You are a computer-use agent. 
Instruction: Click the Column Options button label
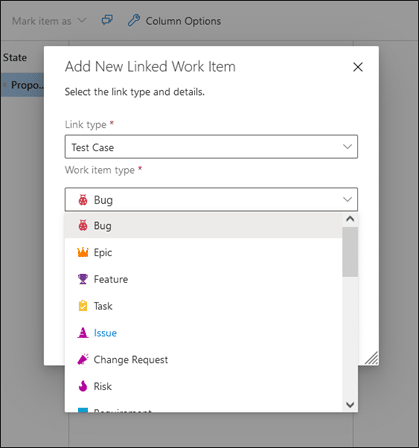coord(183,21)
